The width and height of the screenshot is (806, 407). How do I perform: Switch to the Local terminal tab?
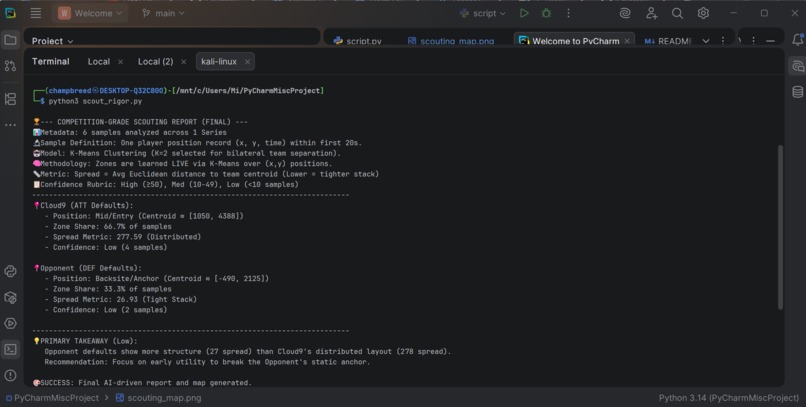pyautogui.click(x=99, y=62)
